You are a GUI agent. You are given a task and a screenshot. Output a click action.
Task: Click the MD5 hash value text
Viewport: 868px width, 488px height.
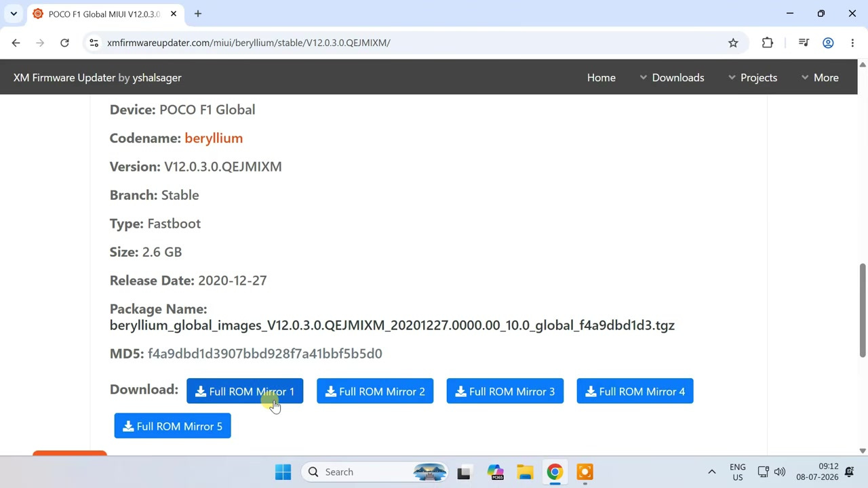[x=265, y=354]
